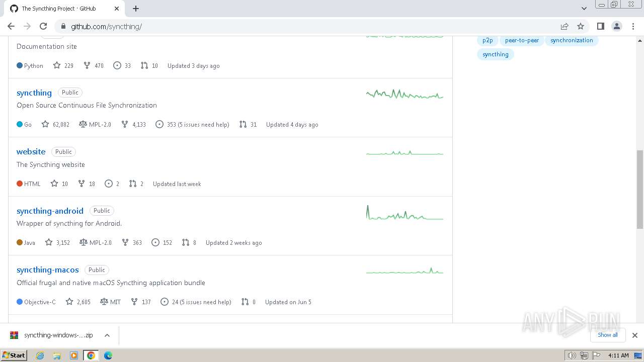View forks of website repo (18)
Image resolution: width=644 pixels, height=362 pixels.
(x=87, y=184)
